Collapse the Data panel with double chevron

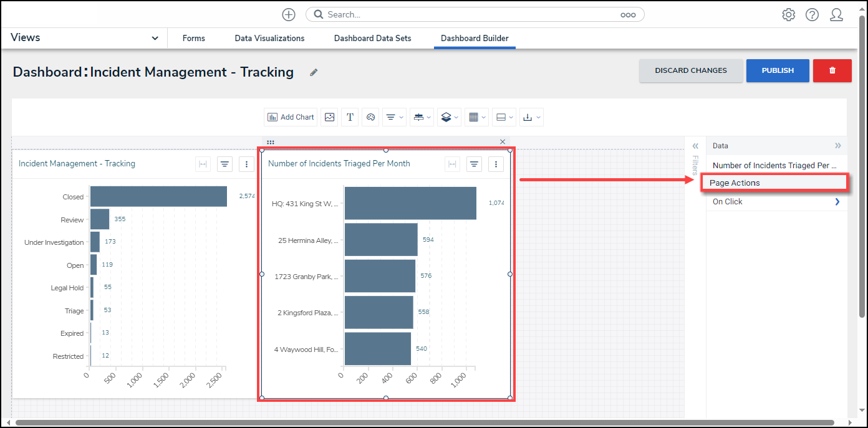[837, 146]
